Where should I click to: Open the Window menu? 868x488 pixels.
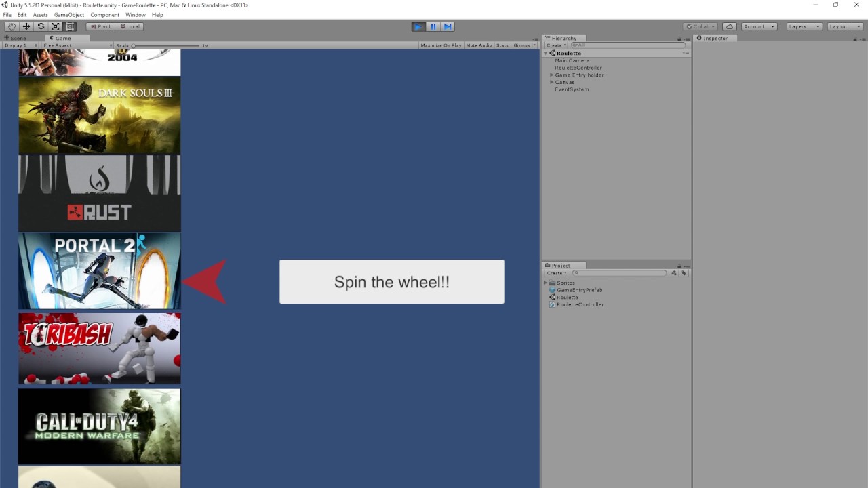pyautogui.click(x=136, y=15)
